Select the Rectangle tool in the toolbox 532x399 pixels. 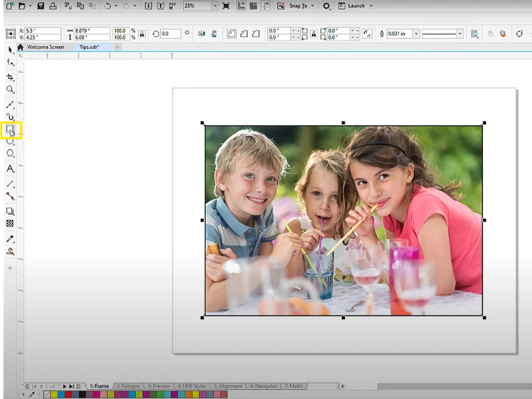10,130
